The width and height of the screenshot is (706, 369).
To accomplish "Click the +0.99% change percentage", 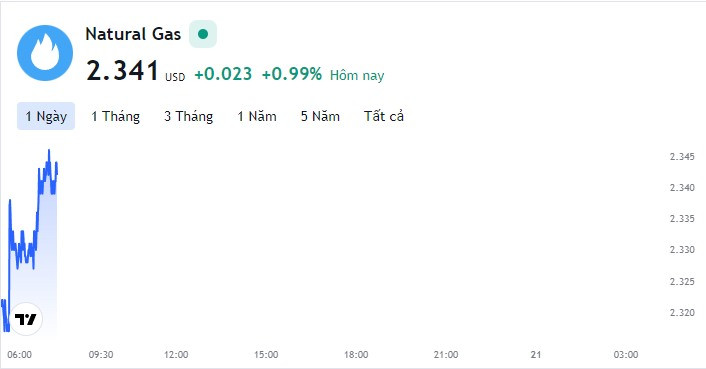I will 292,74.
